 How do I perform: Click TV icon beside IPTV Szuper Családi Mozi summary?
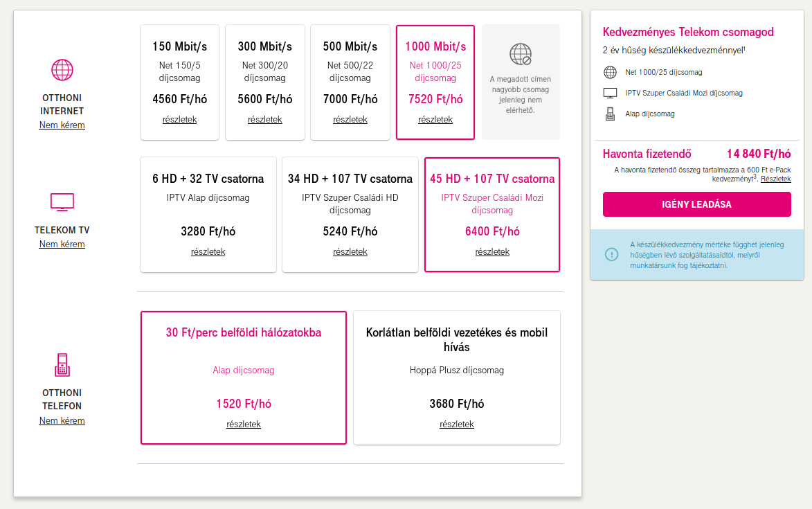coord(610,93)
